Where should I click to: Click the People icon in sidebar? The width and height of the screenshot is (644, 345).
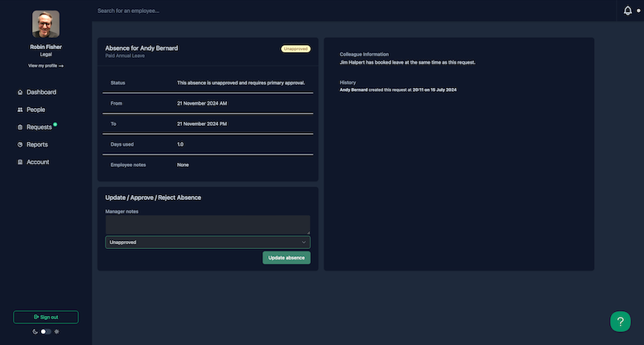pyautogui.click(x=19, y=110)
